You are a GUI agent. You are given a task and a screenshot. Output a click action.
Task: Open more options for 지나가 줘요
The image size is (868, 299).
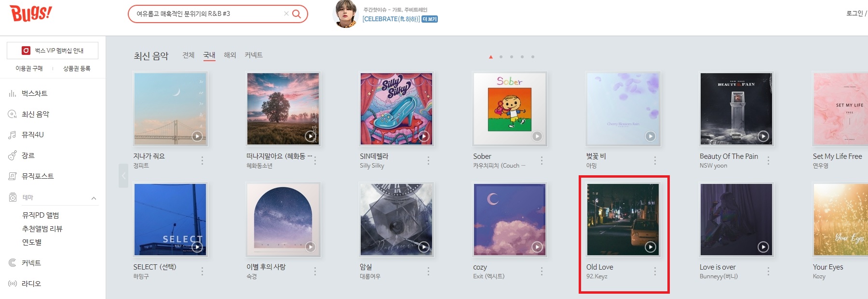tap(202, 160)
